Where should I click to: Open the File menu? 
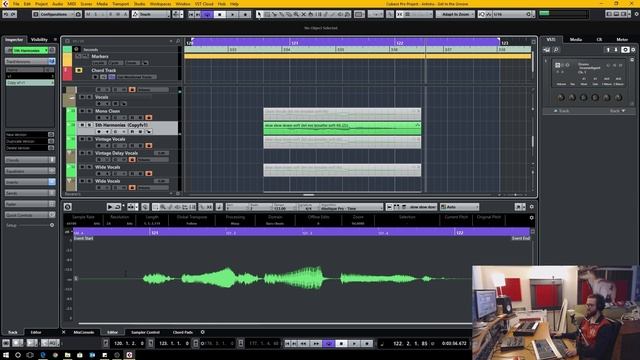point(16,4)
